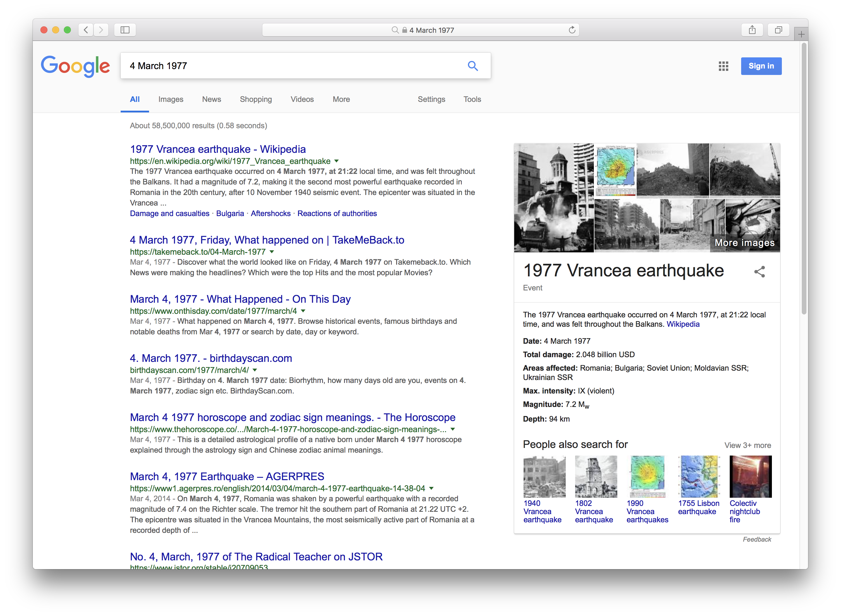Switch to the Videos tab
This screenshot has width=841, height=616.
coord(302,100)
